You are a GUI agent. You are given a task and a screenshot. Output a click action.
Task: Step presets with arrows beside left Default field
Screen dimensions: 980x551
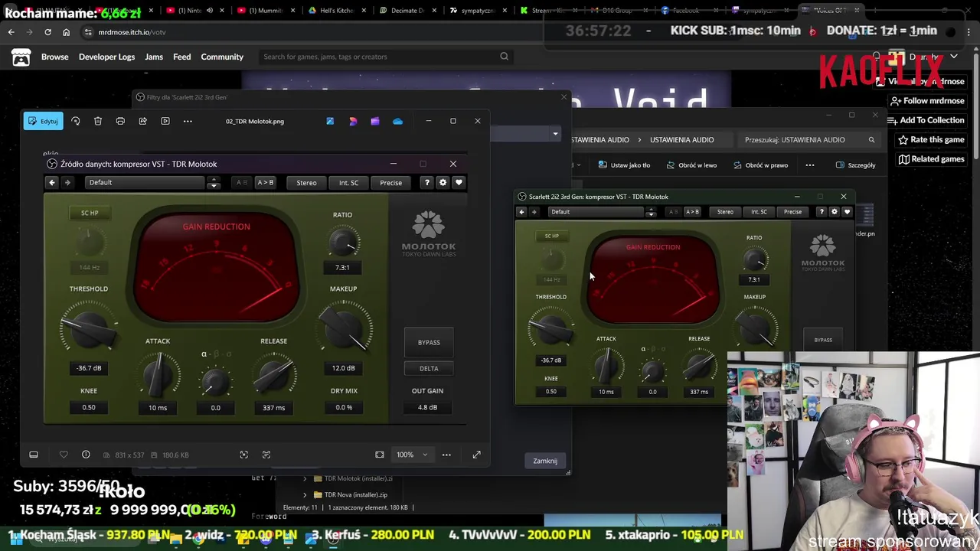(214, 182)
